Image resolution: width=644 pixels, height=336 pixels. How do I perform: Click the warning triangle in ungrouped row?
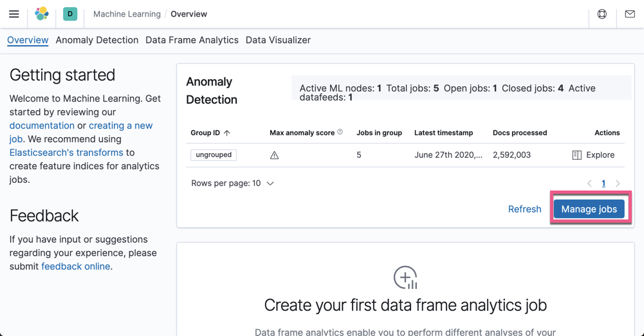point(274,155)
